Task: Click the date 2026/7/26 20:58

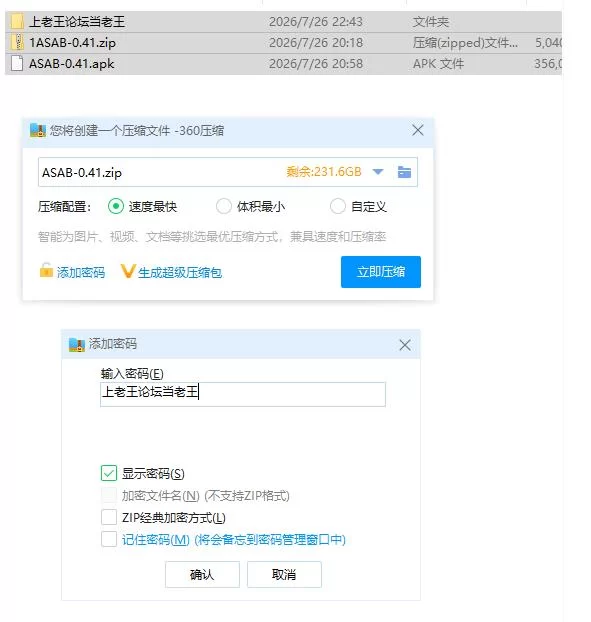Action: [x=316, y=63]
